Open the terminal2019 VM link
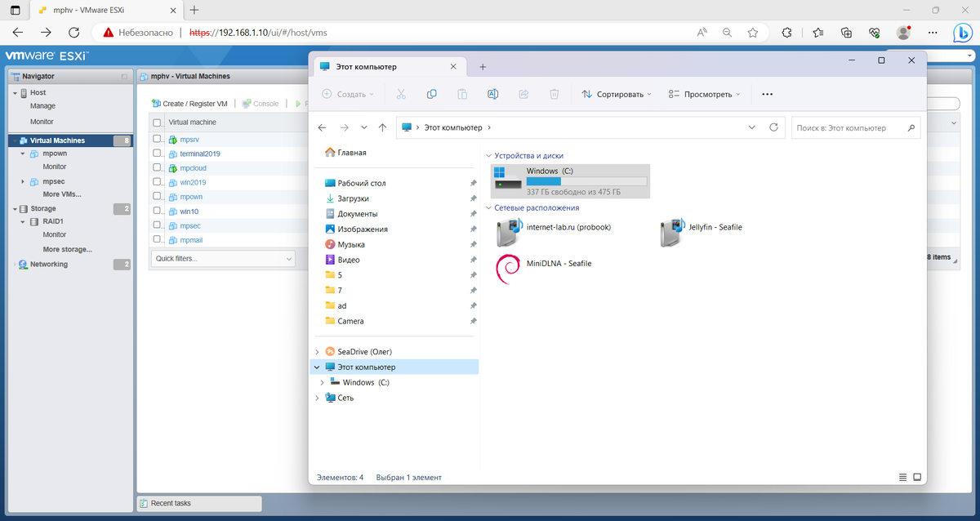Viewport: 980px width, 521px height. click(x=200, y=154)
